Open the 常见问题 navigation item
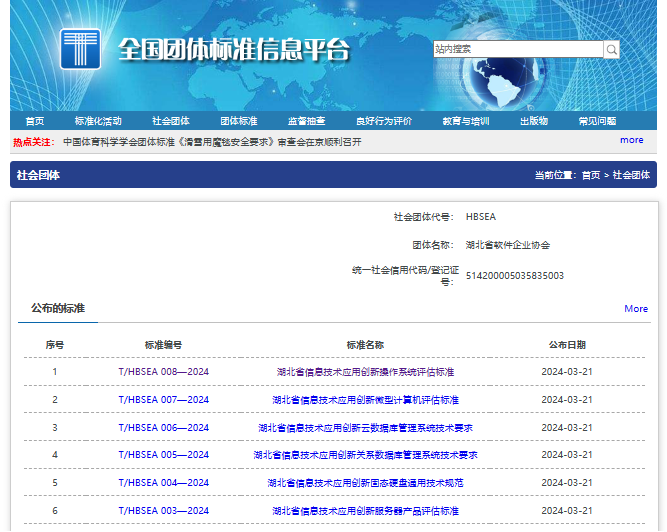Viewport: 667px width, 532px height. (x=598, y=121)
